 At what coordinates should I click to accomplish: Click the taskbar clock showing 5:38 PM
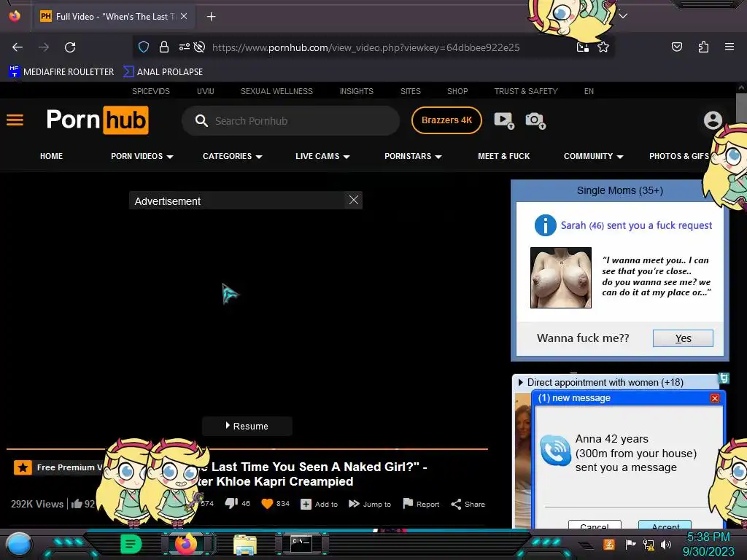coord(708,537)
